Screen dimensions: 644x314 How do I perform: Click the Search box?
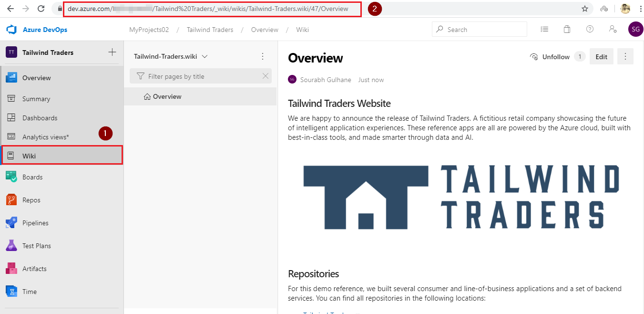click(480, 30)
